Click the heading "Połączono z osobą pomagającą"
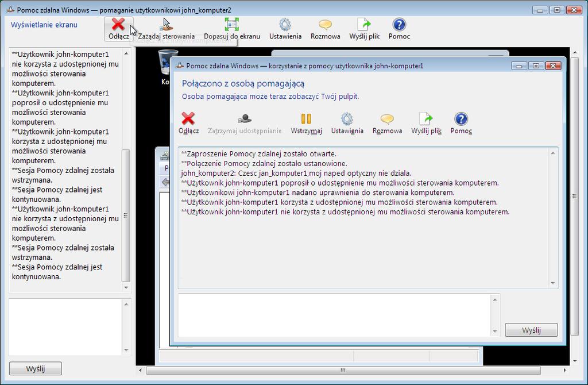The width and height of the screenshot is (588, 385). click(243, 83)
